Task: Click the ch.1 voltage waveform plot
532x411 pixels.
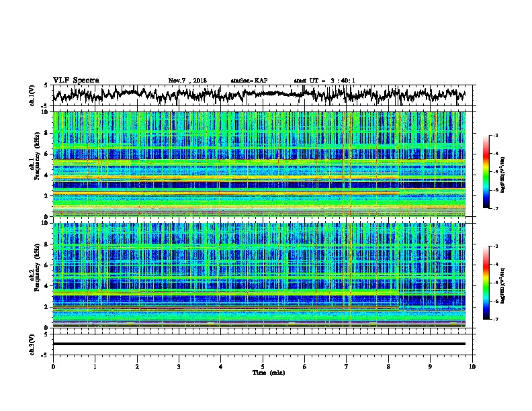Action: (264, 95)
